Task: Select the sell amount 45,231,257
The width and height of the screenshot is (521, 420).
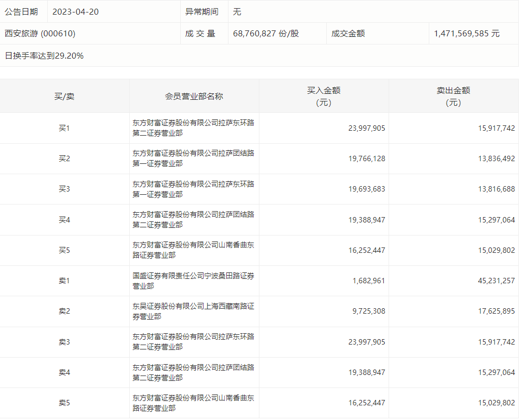Action: 497,281
